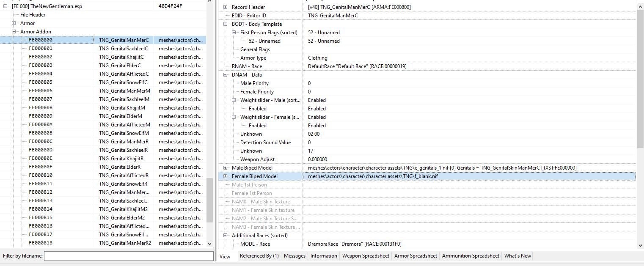Viewport: 644px width, 266px height.
Task: Select record FE000812 in the tree
Action: click(x=103, y=192)
